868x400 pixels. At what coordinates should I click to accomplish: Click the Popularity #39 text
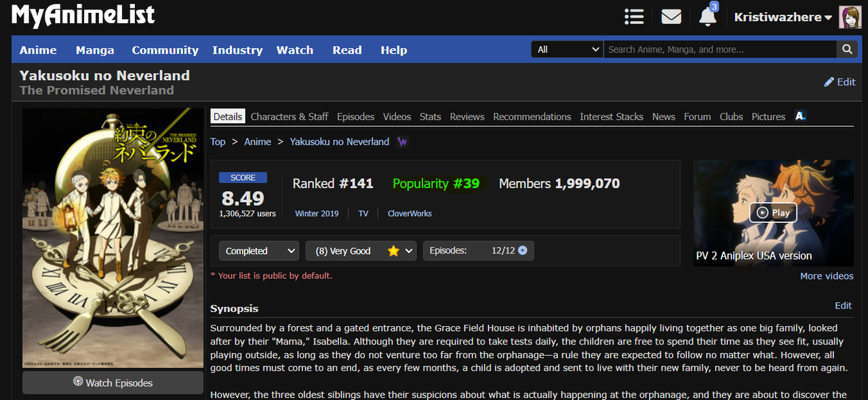pyautogui.click(x=436, y=184)
